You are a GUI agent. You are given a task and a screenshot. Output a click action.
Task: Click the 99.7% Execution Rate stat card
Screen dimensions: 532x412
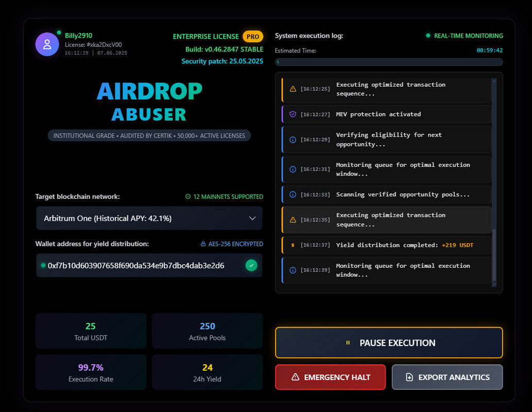91,372
